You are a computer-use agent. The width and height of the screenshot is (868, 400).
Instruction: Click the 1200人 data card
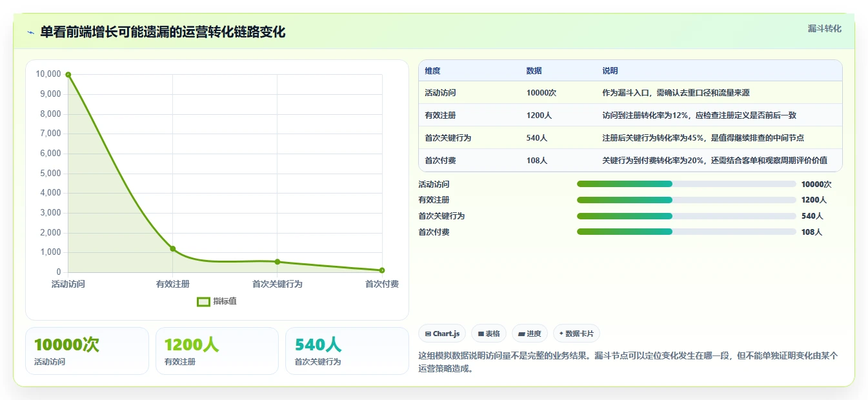(x=217, y=351)
